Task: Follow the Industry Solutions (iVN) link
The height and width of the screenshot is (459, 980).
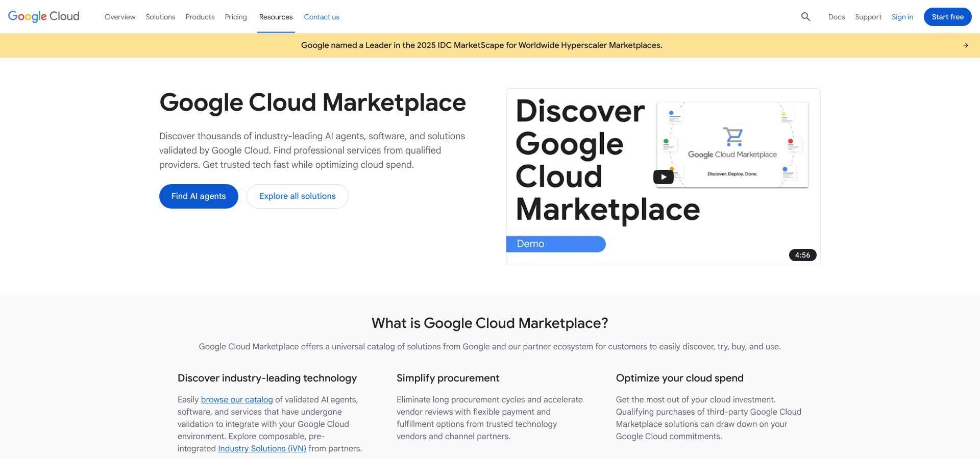Action: tap(262, 449)
